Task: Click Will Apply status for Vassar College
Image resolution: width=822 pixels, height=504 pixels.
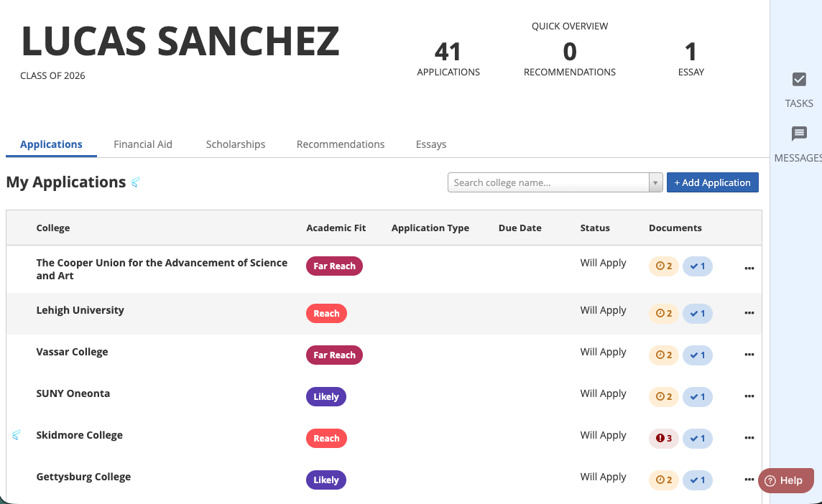Action: [604, 352]
